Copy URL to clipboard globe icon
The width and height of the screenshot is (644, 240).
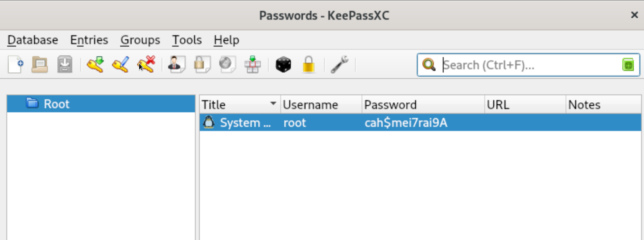coord(227,65)
